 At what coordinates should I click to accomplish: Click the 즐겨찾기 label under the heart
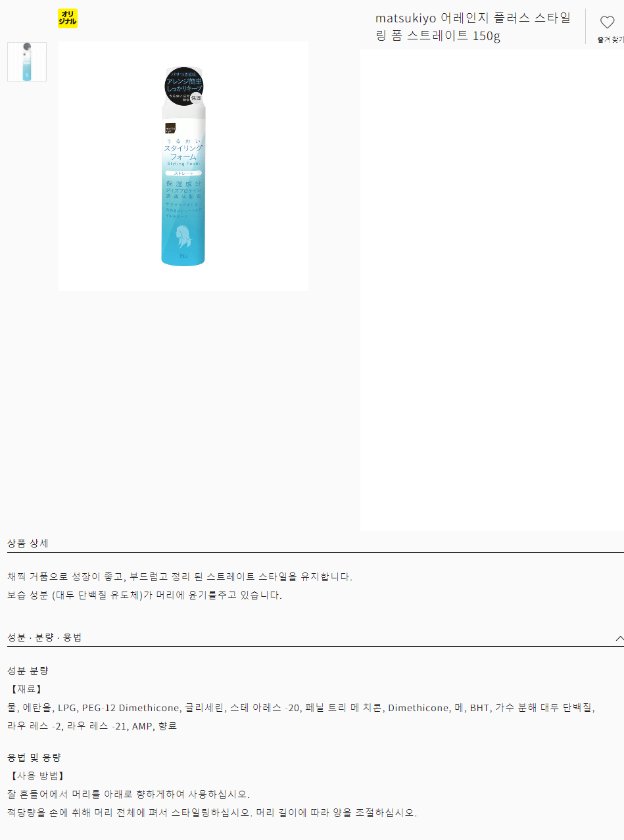click(610, 39)
